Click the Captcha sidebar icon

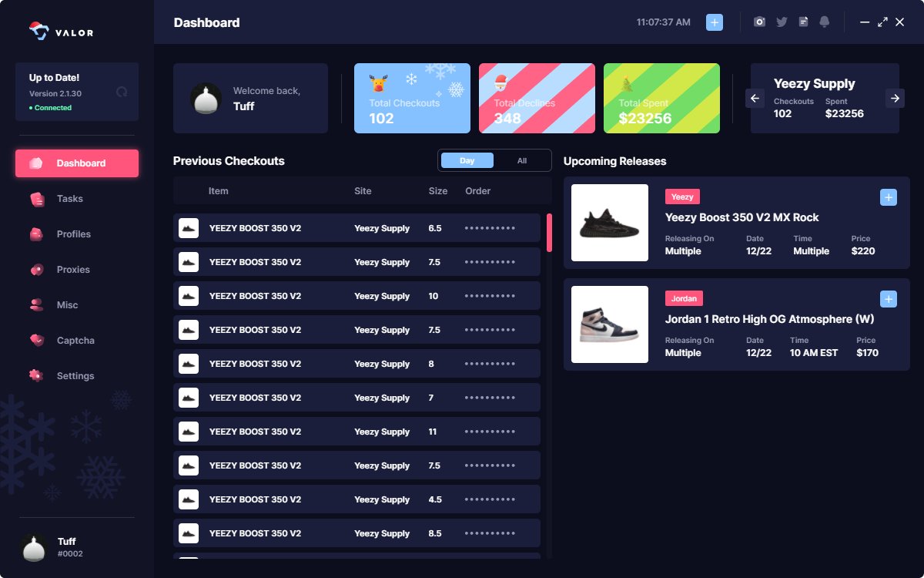36,340
